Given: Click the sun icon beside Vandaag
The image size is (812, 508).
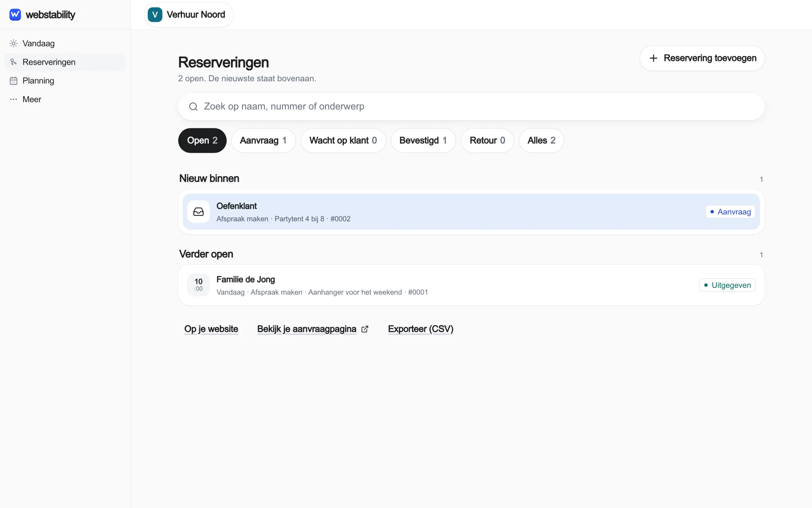Looking at the screenshot, I should (x=14, y=44).
